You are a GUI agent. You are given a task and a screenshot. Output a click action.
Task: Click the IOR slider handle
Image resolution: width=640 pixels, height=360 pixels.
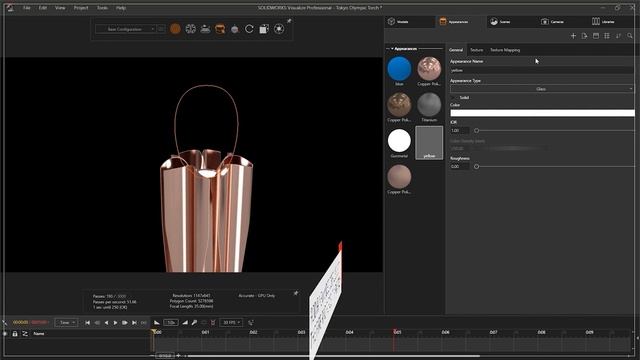point(476,131)
